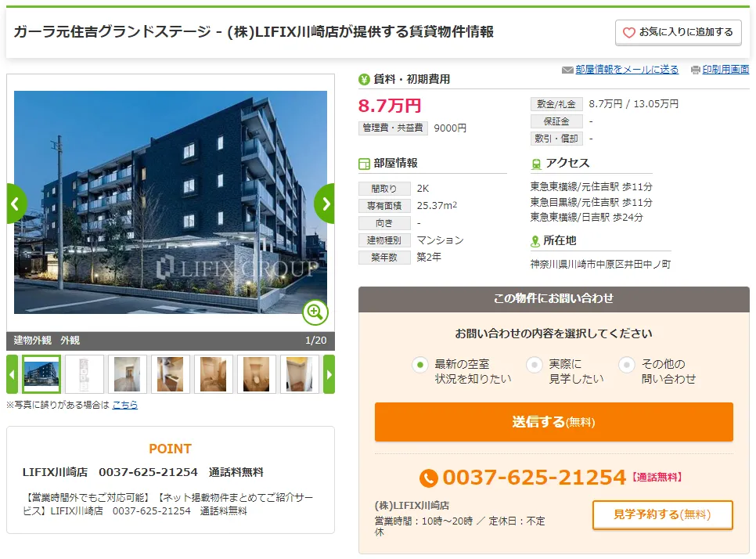Select 最新の空室状況を知りたい radio option
756x559 pixels.
click(x=420, y=365)
